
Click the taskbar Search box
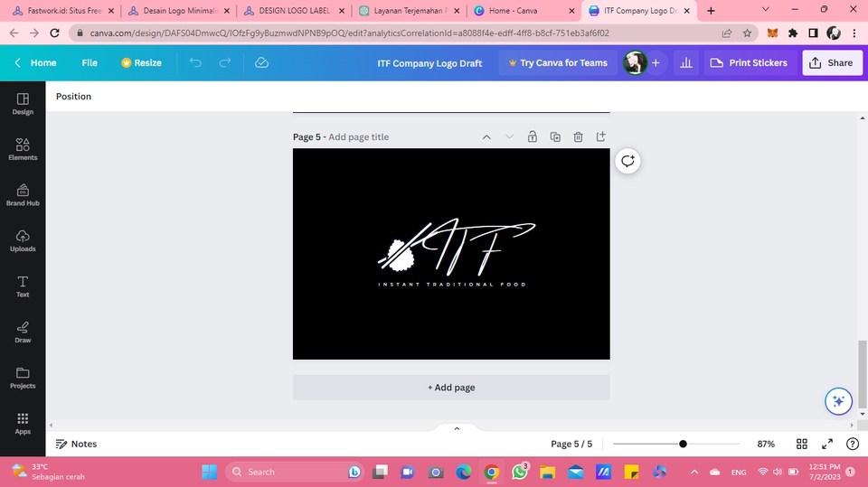point(295,472)
